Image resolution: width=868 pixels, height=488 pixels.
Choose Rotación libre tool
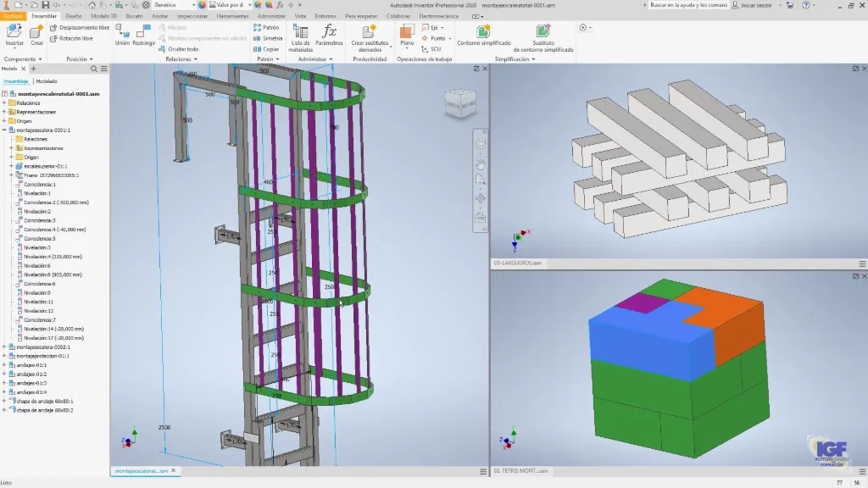point(71,38)
